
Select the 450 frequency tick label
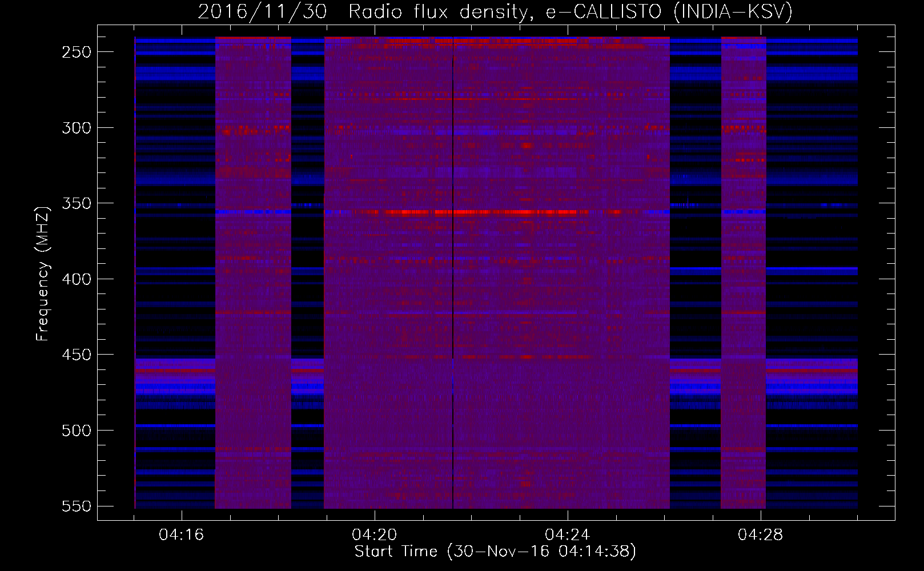(x=77, y=355)
